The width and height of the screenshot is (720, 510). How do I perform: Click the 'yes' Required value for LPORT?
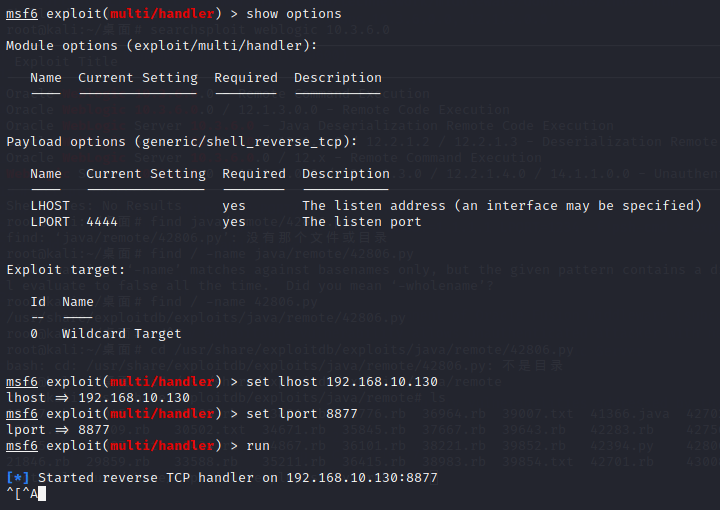tap(234, 223)
